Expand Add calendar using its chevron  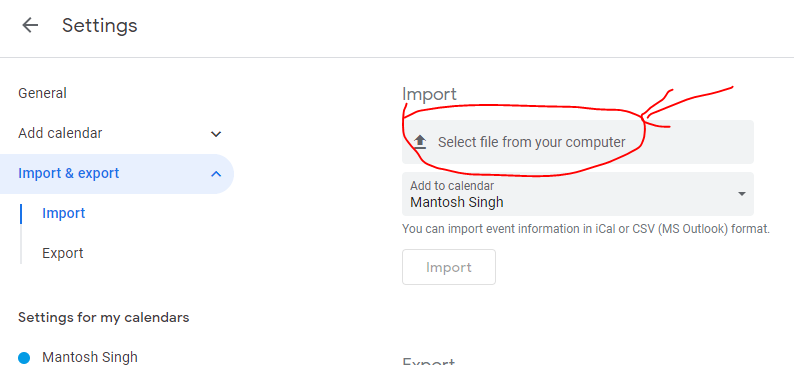[216, 134]
